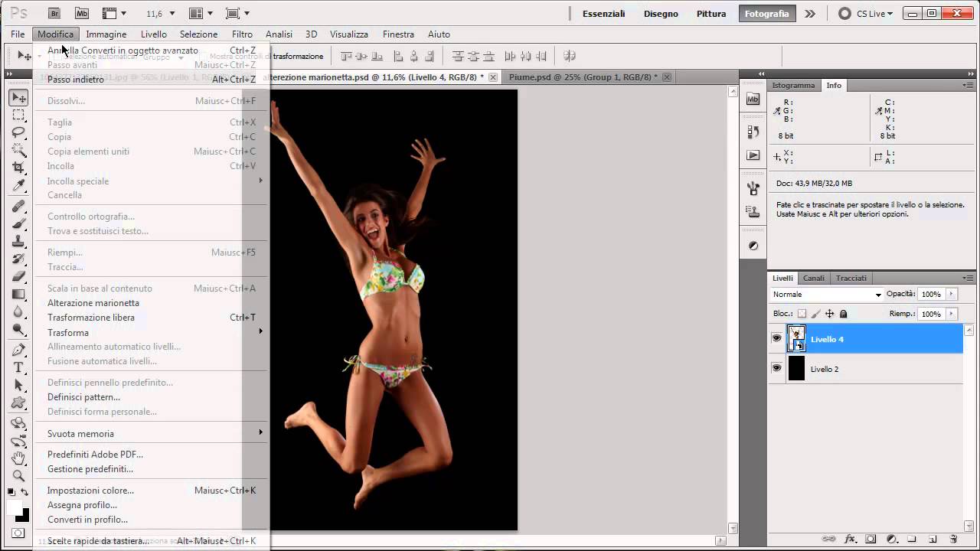Select the Pittura workspace
Image resolution: width=980 pixels, height=551 pixels.
[x=711, y=14]
